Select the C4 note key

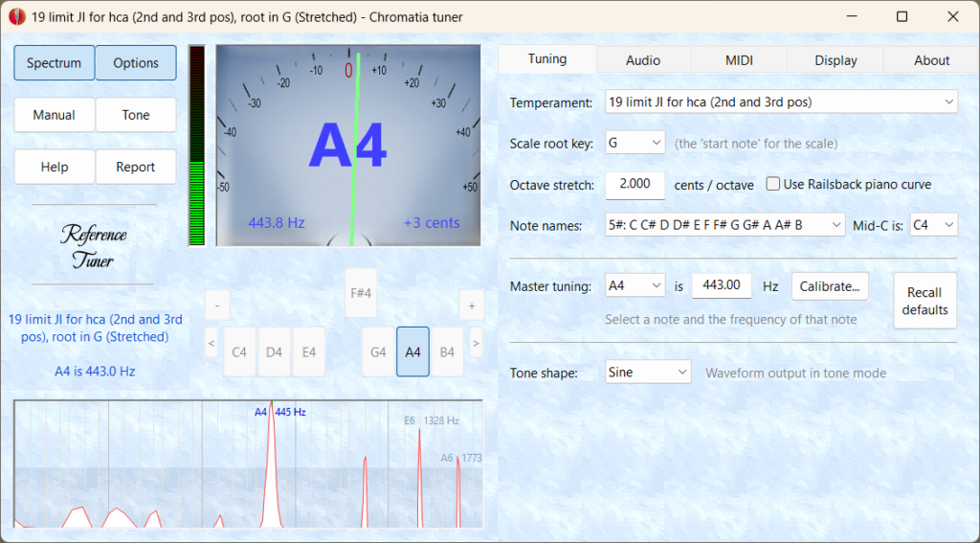click(x=239, y=351)
